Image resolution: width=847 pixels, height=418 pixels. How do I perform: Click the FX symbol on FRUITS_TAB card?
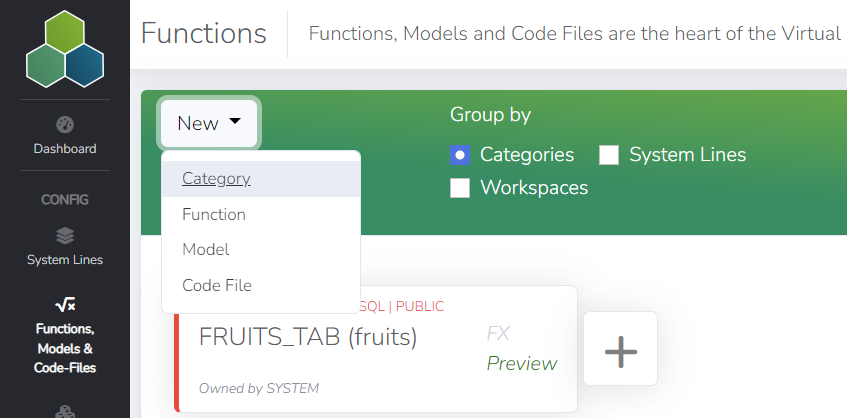(500, 334)
